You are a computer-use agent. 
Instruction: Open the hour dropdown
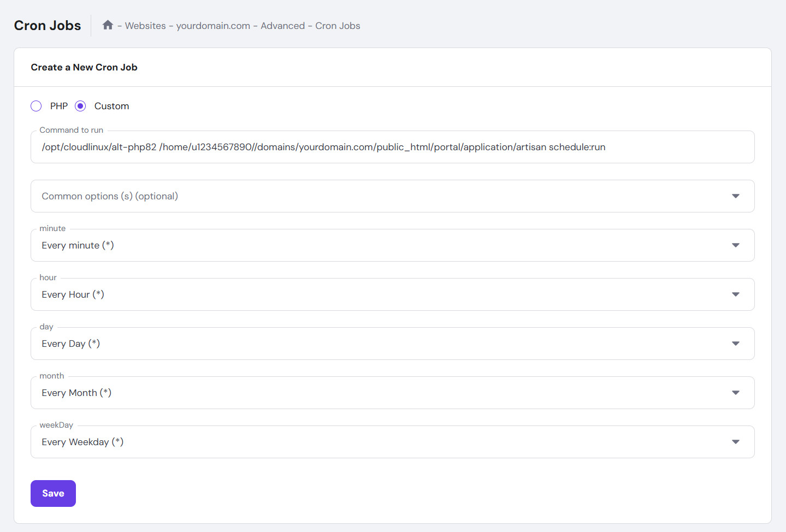[382, 294]
